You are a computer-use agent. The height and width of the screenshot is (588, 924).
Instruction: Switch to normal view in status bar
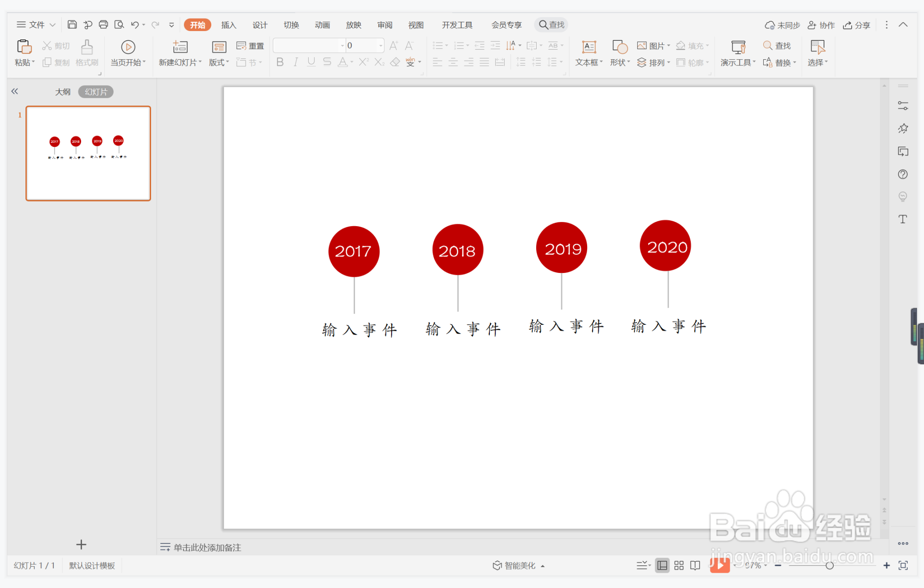(662, 565)
